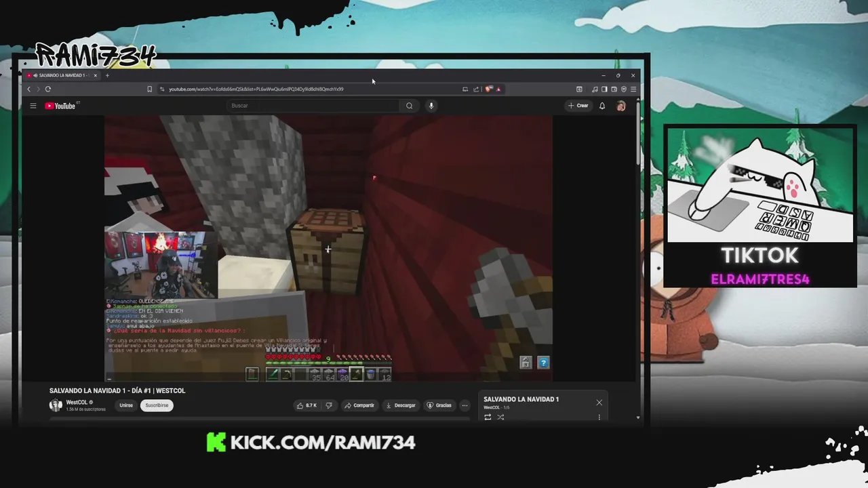The image size is (868, 488).
Task: Click the page vertical scrollbar
Action: click(638, 136)
